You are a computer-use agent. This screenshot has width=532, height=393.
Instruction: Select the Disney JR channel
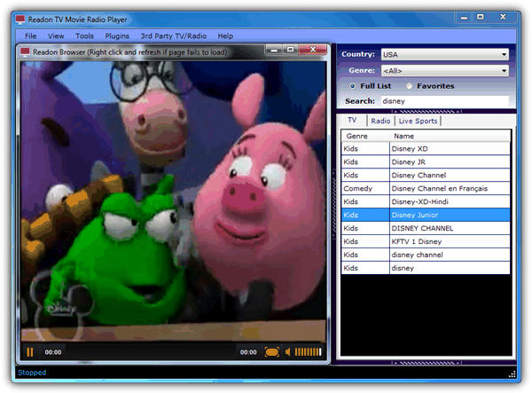[x=426, y=161]
